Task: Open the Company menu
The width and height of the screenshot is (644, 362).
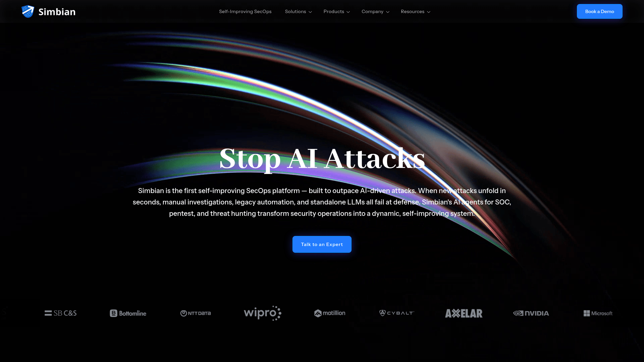Action: pyautogui.click(x=372, y=11)
